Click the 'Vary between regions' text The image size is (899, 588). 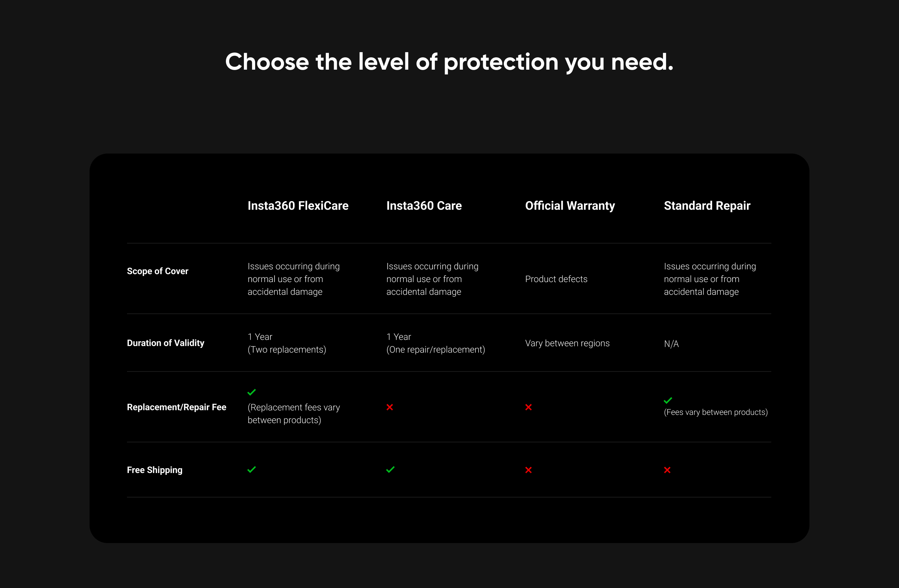(567, 343)
